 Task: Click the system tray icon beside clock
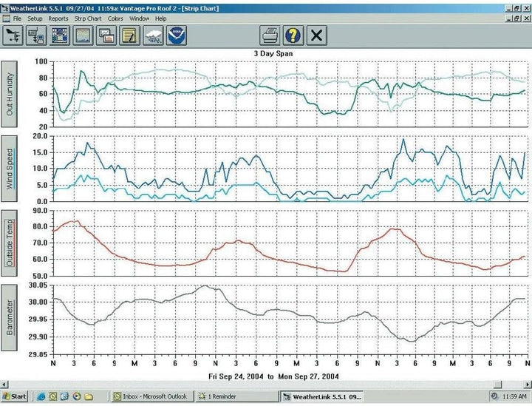[x=494, y=396]
